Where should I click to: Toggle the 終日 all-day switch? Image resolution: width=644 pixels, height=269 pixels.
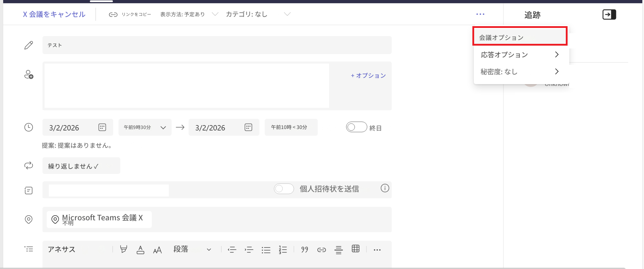[356, 127]
